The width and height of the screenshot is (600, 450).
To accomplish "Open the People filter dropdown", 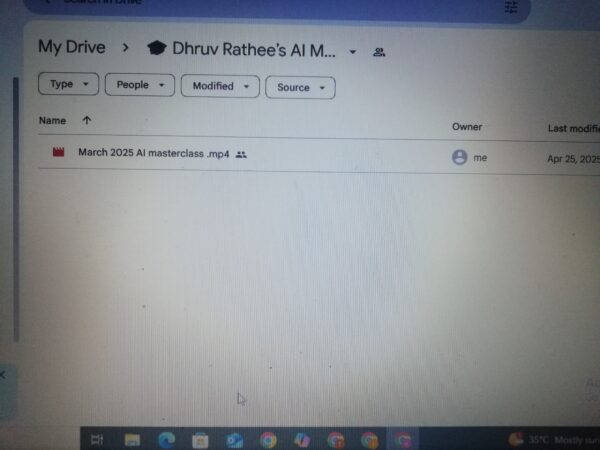I will [140, 85].
